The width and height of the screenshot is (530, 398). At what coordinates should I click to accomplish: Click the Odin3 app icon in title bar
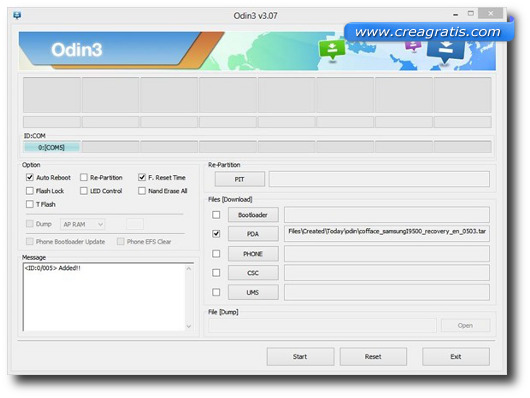pos(17,15)
